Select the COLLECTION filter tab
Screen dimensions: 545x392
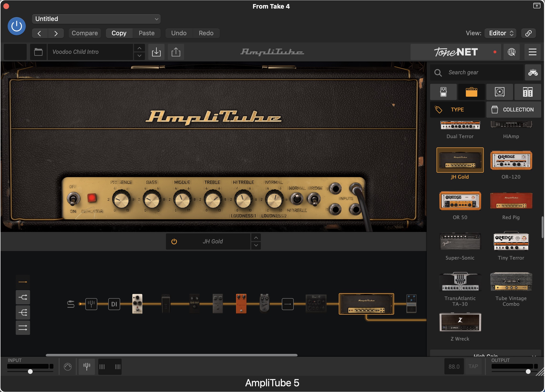coord(514,110)
